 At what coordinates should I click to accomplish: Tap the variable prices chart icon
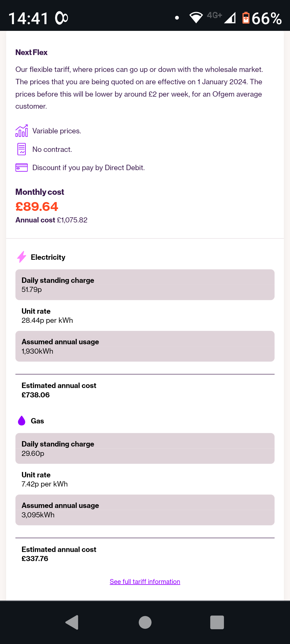[21, 131]
